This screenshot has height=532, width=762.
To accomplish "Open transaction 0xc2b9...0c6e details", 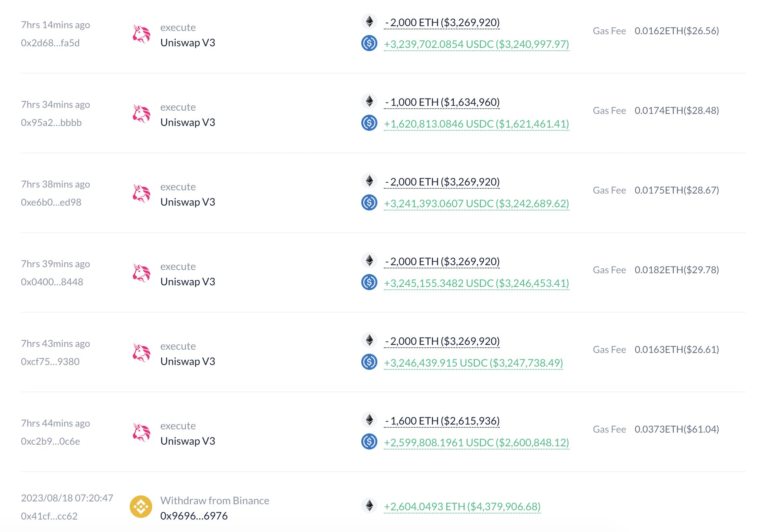I will [x=51, y=441].
